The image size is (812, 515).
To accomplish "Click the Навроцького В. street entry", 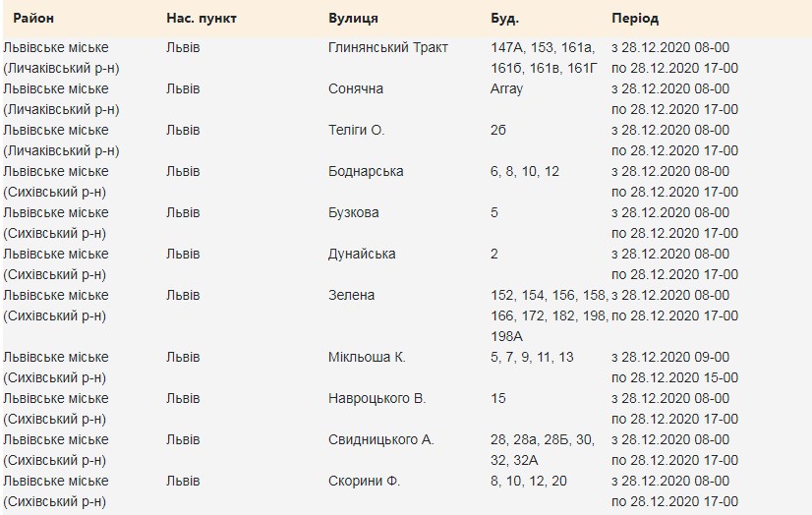I will click(377, 398).
